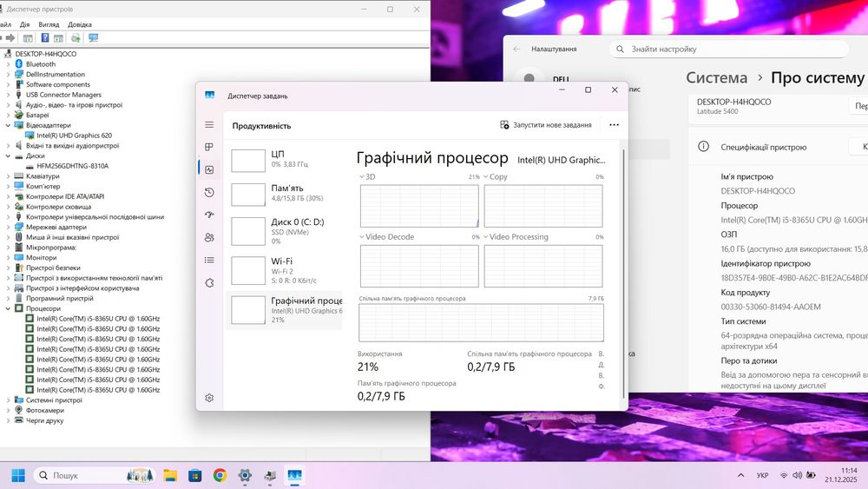Select Фотокамери in Device Manager tree

click(45, 410)
